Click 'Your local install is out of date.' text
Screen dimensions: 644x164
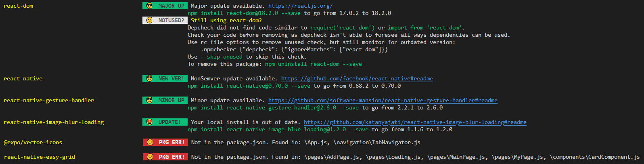point(246,122)
